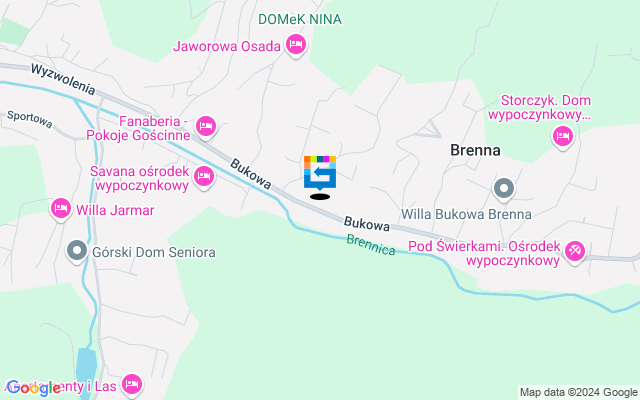Click the lodging pin near bottom Las label
Image resolution: width=640 pixels, height=400 pixels.
click(132, 384)
